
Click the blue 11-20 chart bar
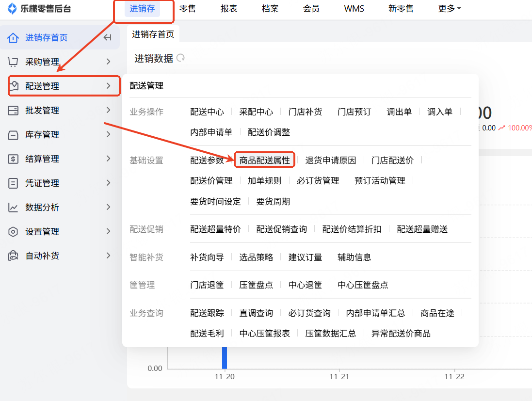tap(224, 358)
